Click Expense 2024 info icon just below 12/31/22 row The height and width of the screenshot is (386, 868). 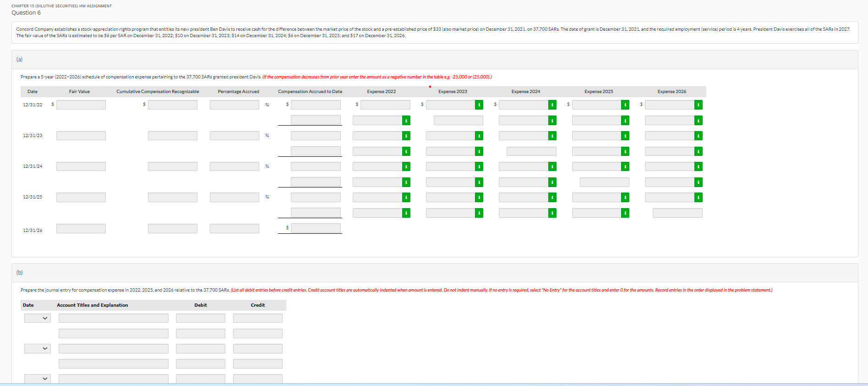pyautogui.click(x=552, y=121)
